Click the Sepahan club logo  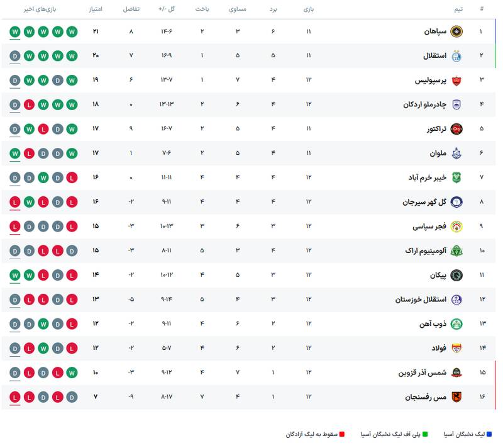click(x=456, y=31)
